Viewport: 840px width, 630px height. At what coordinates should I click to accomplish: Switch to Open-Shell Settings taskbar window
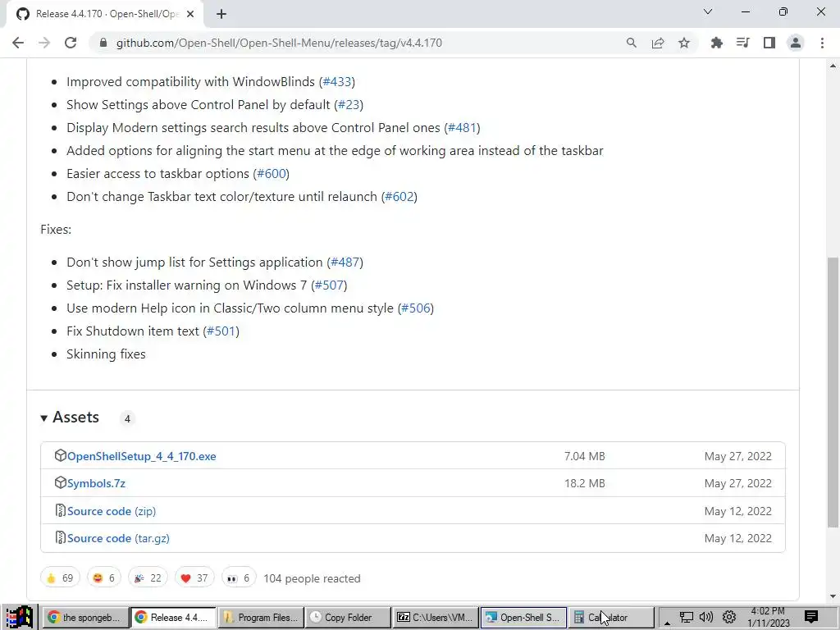tap(523, 618)
